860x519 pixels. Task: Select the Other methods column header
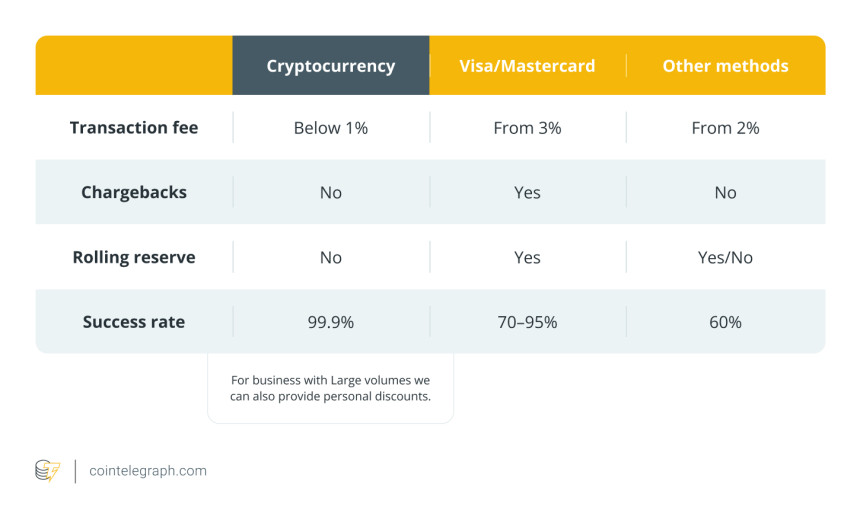(x=725, y=66)
